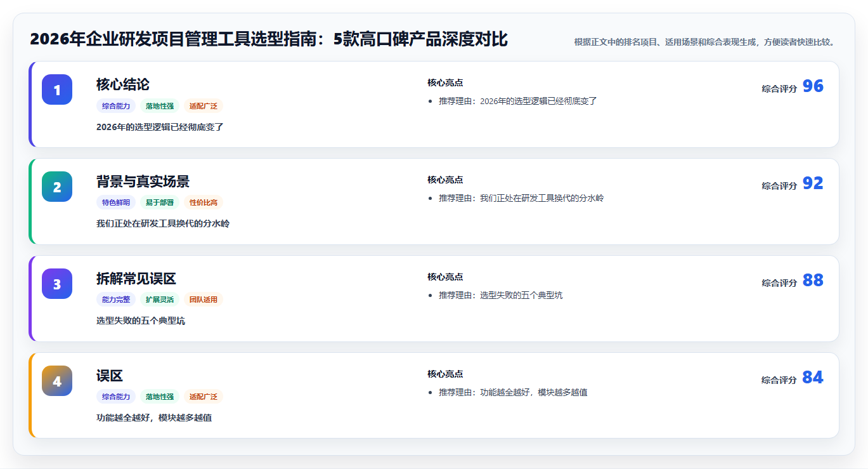868x469 pixels.
Task: Click the bold summary 2026年的选型逻辑已经彻底变了
Action: [160, 127]
